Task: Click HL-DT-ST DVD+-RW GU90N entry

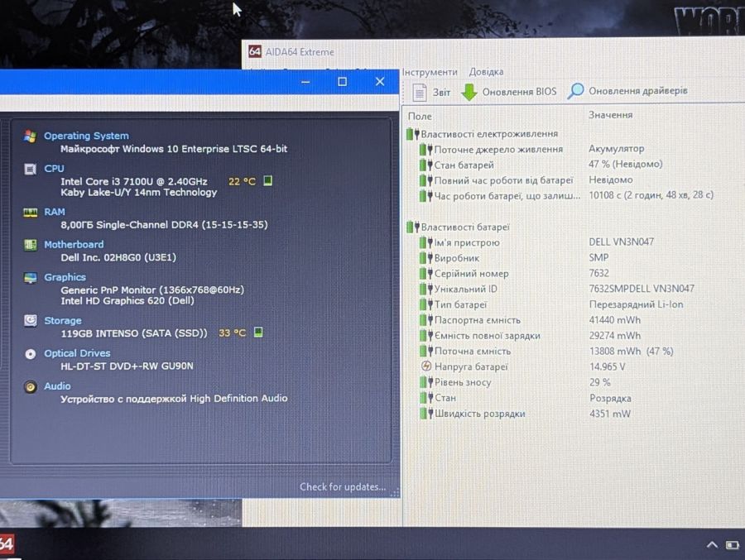Action: coord(127,366)
